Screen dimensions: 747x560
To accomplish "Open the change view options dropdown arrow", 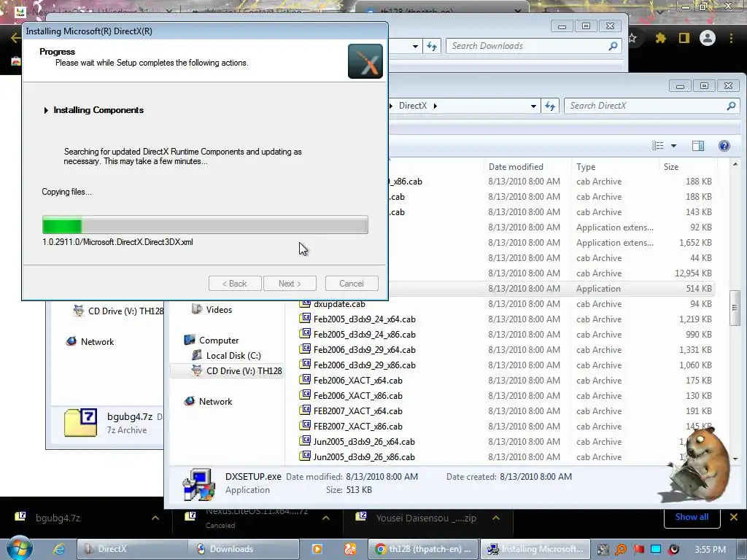I will coord(673,146).
